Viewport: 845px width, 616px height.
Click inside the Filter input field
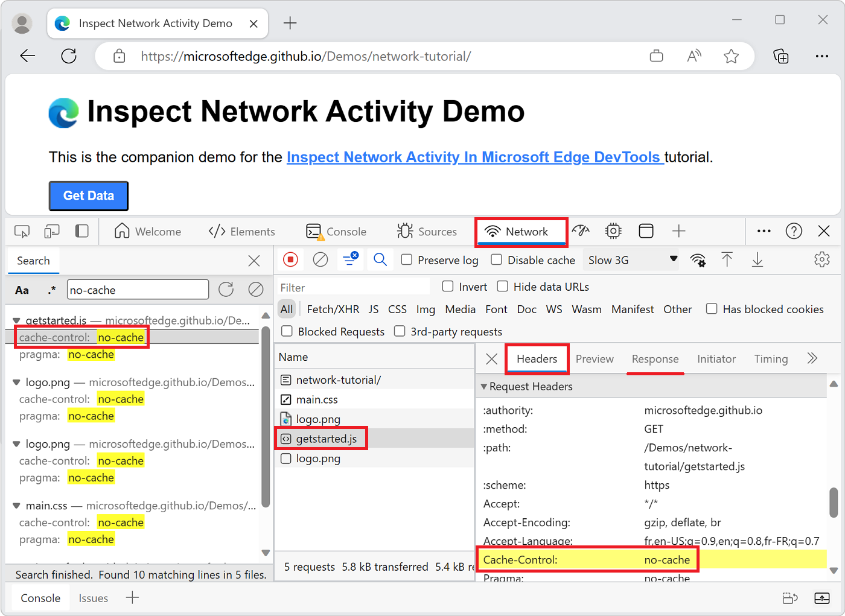pyautogui.click(x=353, y=286)
